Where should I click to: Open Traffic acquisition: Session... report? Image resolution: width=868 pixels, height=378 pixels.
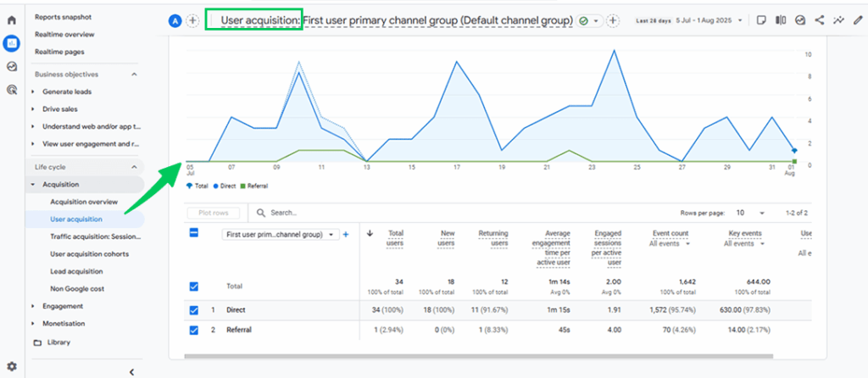pyautogui.click(x=95, y=236)
